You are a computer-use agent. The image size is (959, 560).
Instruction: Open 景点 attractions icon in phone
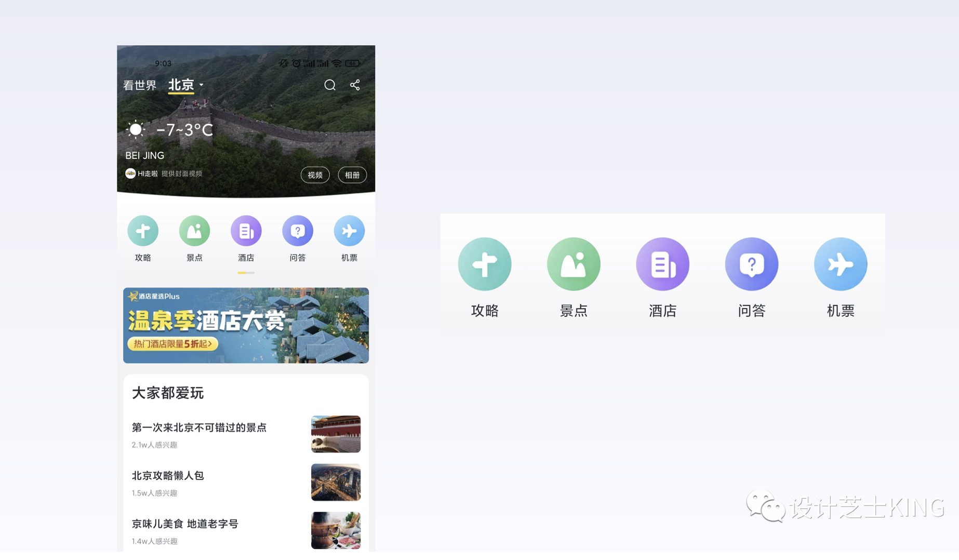(x=194, y=231)
